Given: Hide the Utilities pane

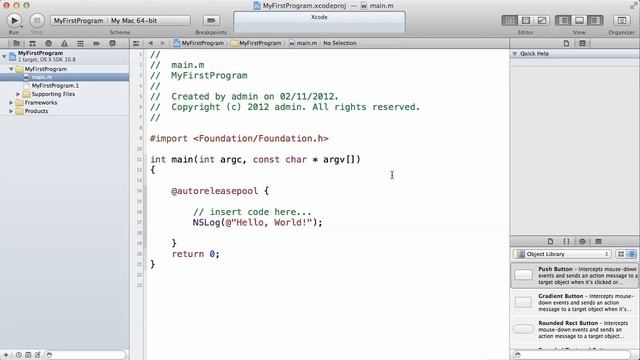Looking at the screenshot, I should 595,20.
